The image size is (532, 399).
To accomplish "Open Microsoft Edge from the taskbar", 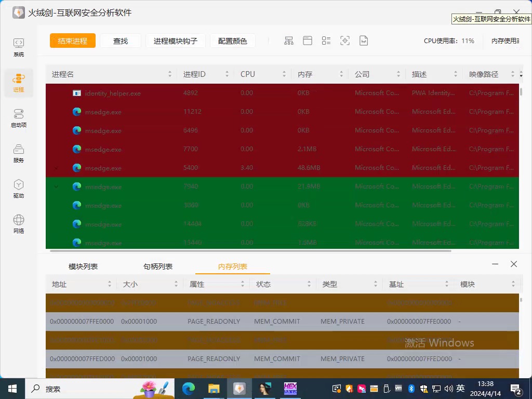I will pyautogui.click(x=188, y=389).
